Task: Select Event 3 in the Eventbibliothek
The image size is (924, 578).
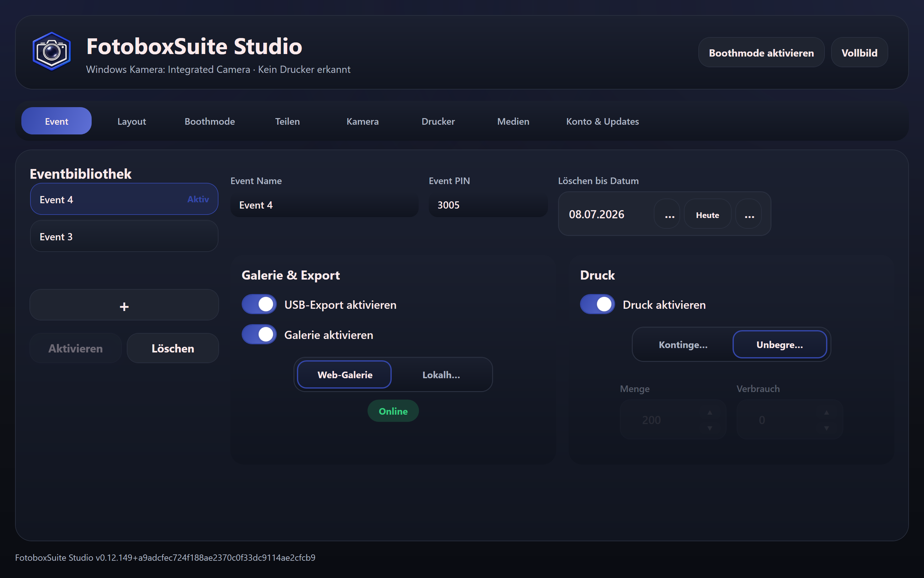Action: coord(124,236)
